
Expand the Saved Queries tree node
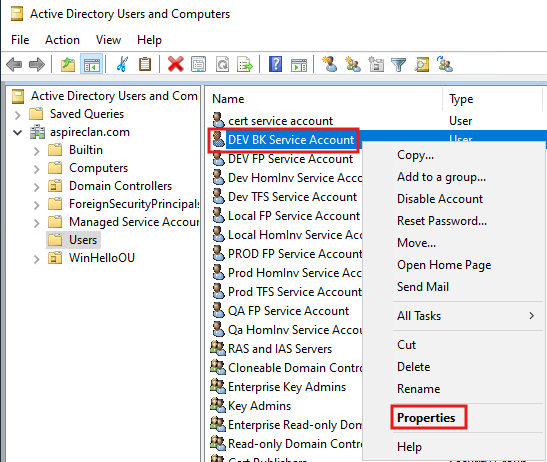(x=17, y=114)
